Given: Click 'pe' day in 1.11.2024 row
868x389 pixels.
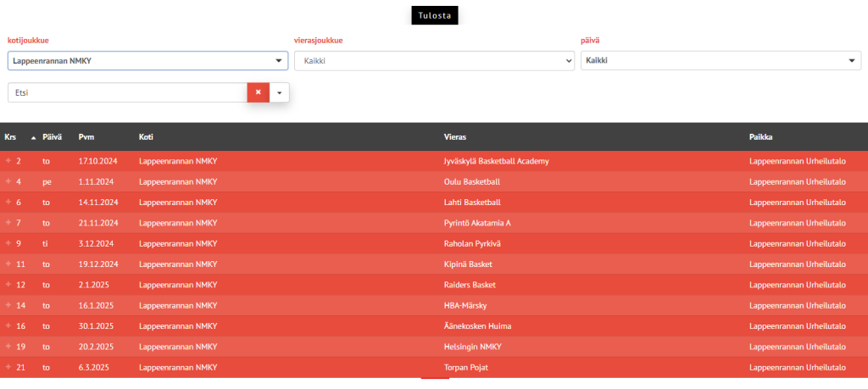Looking at the screenshot, I should click(x=47, y=181).
